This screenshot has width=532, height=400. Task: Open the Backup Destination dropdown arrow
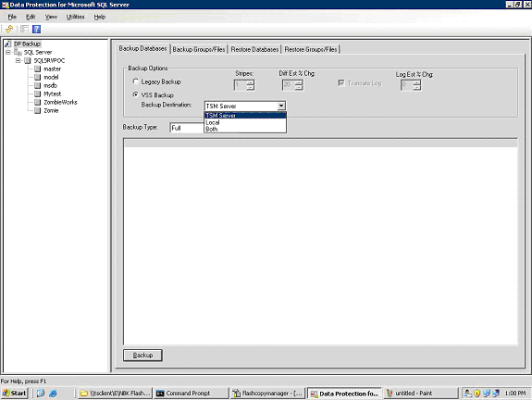281,106
